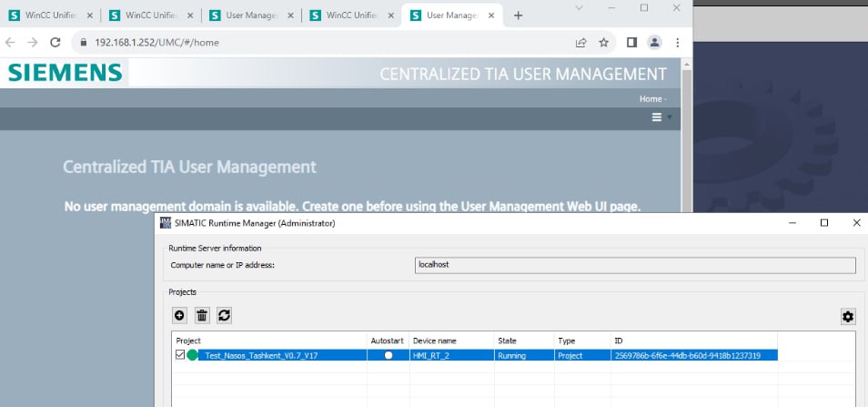Close the active User Management tab
Image resolution: width=868 pixels, height=407 pixels.
tap(491, 15)
